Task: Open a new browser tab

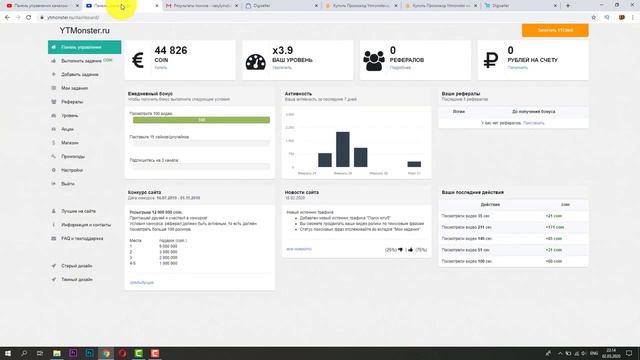Action: [568, 6]
